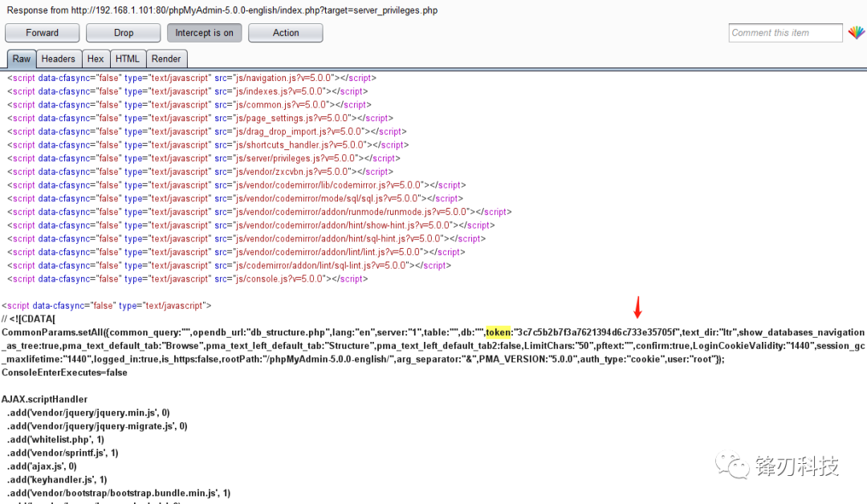Click the inline script opening tag line
The image size is (867, 504).
click(106, 306)
